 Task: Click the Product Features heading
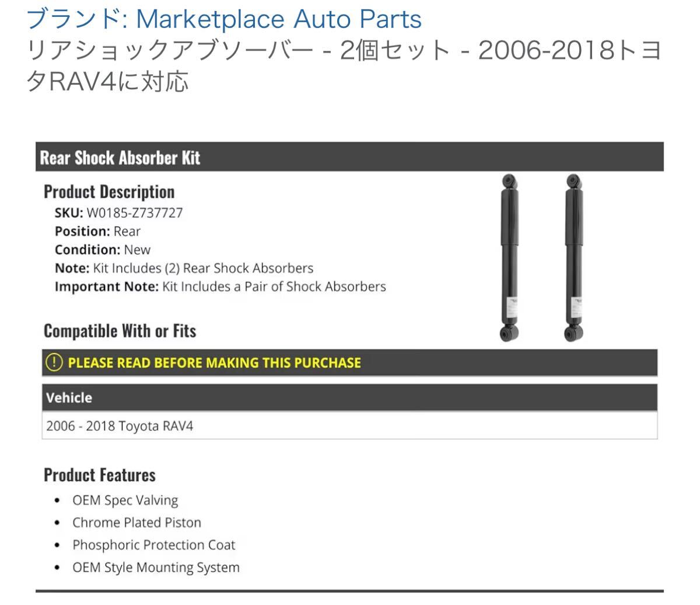point(100,475)
